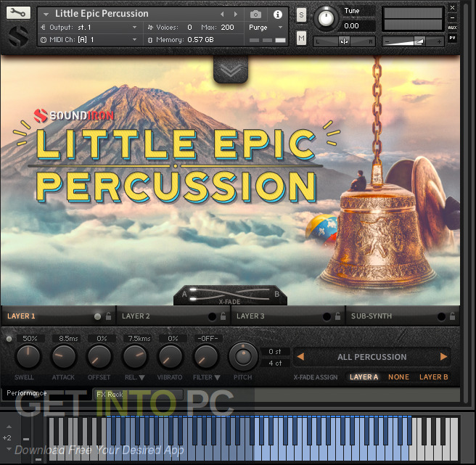Image resolution: width=476 pixels, height=465 pixels.
Task: Toggle Layer 1 power LED
Action: tap(97, 316)
